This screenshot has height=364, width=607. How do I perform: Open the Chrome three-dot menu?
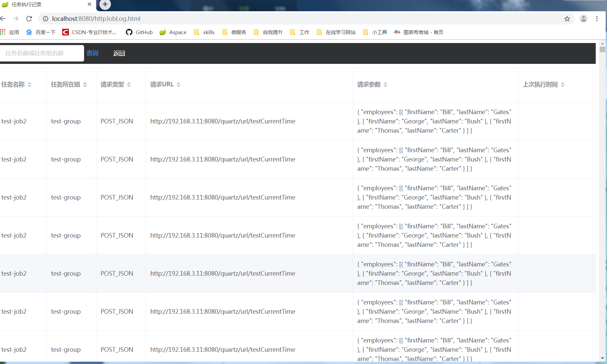597,19
